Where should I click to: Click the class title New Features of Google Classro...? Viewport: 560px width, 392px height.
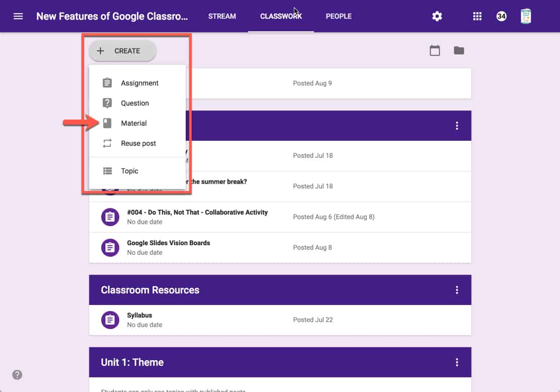112,17
